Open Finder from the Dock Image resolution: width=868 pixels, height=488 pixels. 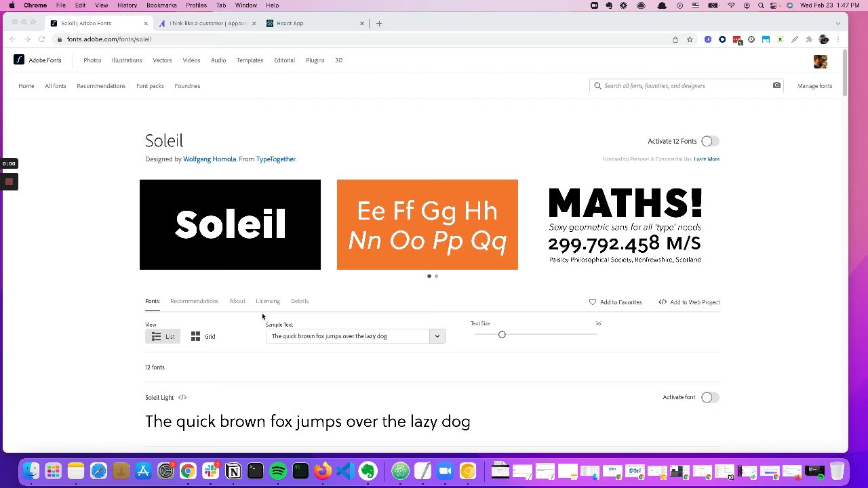(x=31, y=470)
